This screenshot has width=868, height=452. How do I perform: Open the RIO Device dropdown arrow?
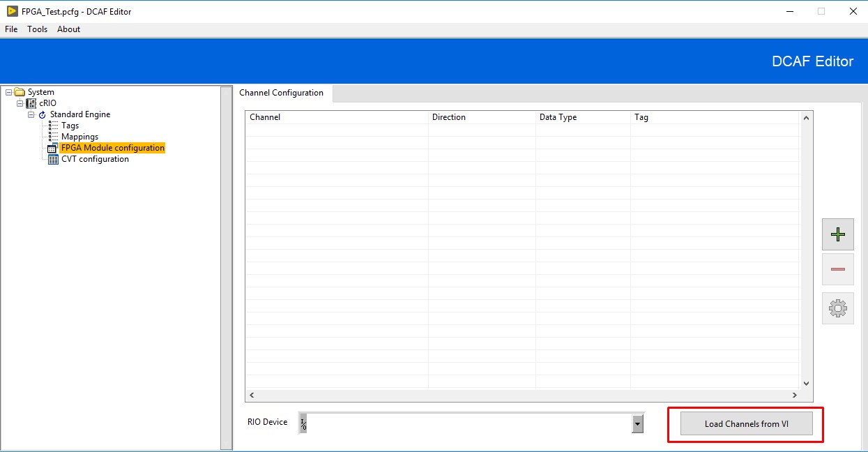tap(637, 423)
